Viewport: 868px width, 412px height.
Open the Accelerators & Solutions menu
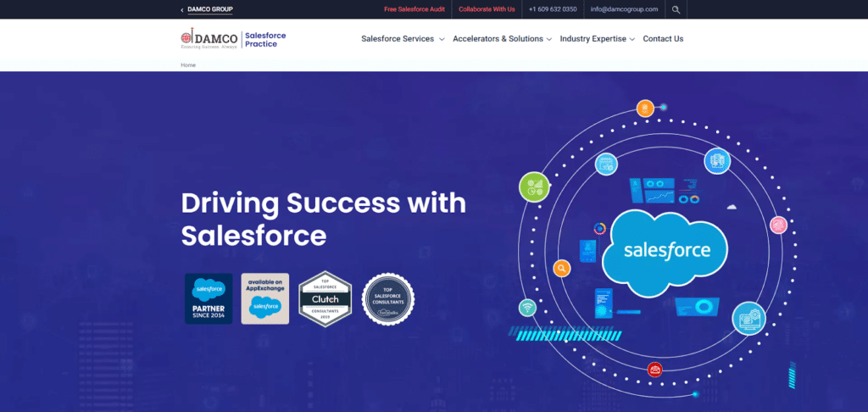[498, 39]
